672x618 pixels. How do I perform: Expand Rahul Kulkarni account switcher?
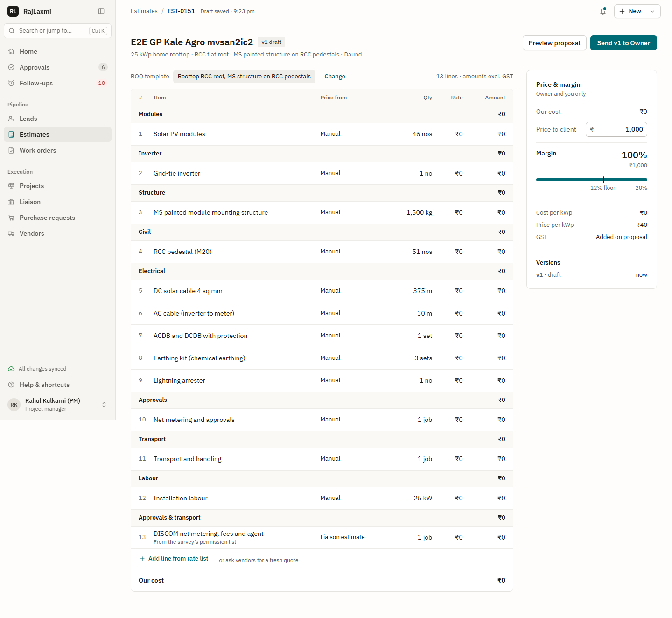pos(104,405)
